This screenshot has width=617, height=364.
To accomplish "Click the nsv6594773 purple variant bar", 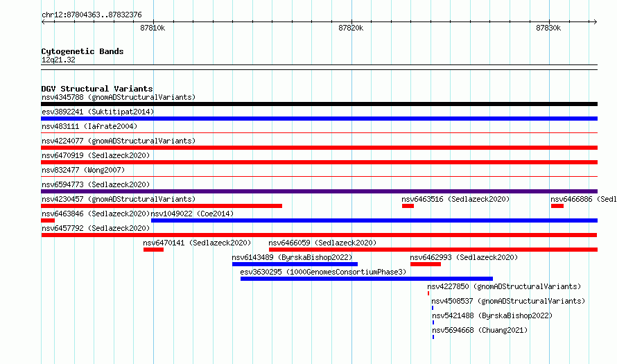I will 319,191.
